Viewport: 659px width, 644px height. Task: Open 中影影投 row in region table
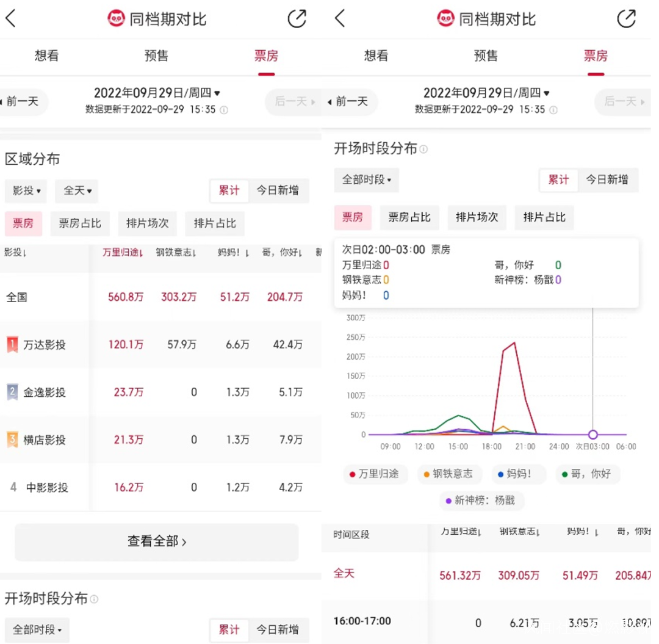(160, 488)
